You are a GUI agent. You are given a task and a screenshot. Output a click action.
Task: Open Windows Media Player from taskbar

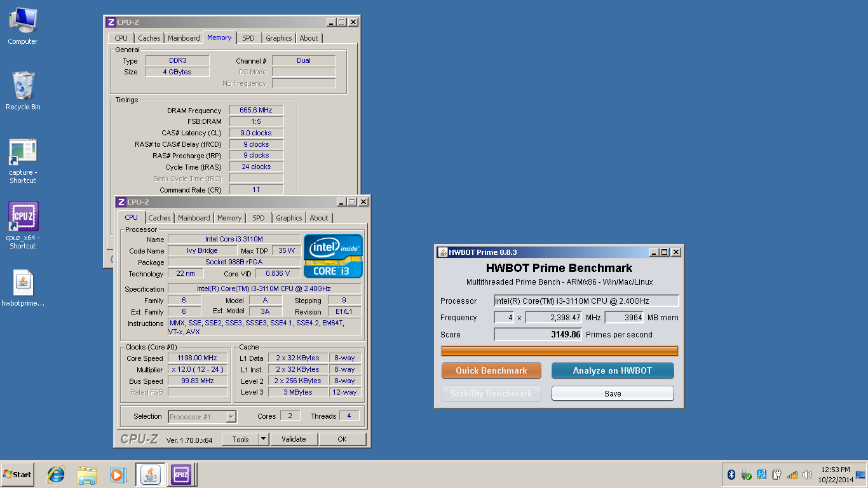[x=118, y=475]
